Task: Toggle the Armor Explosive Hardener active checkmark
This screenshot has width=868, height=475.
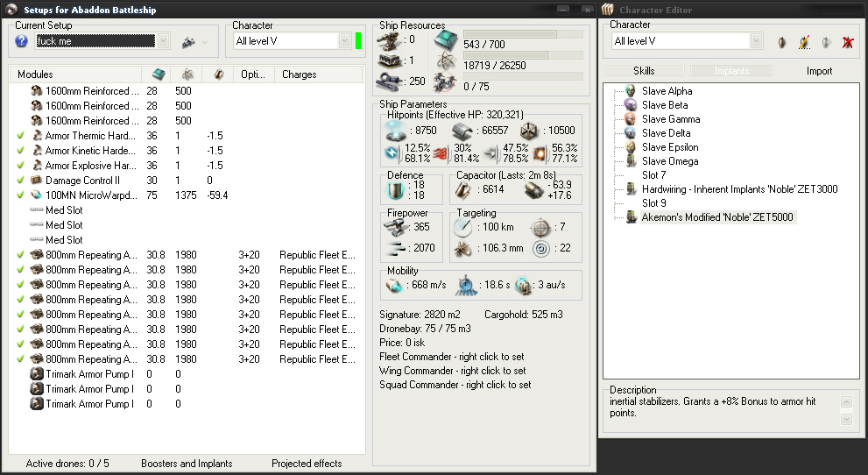Action: click(20, 166)
